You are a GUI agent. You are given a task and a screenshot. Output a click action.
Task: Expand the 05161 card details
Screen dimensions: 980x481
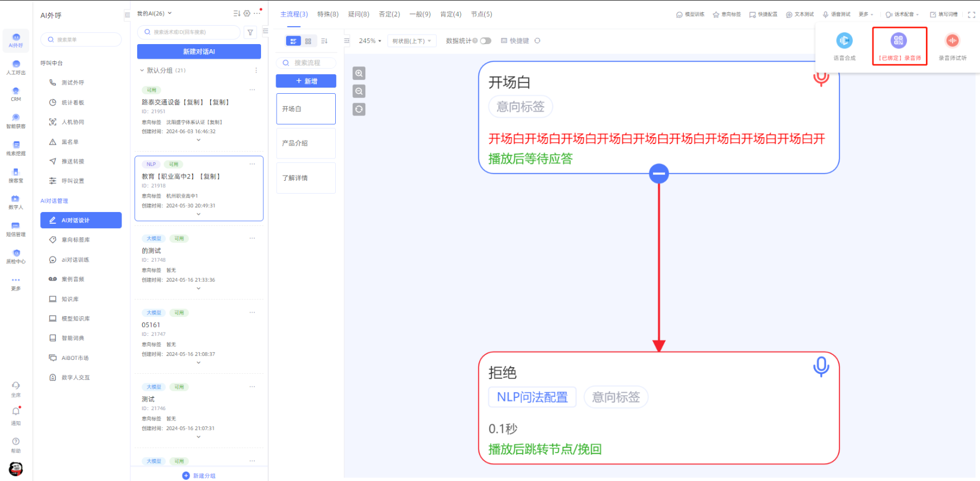(199, 363)
